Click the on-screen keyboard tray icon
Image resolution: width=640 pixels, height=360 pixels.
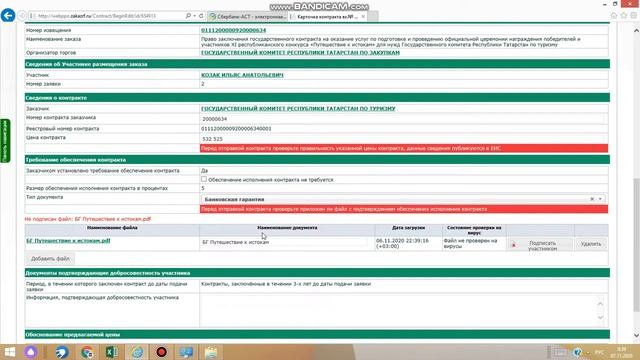(x=560, y=352)
